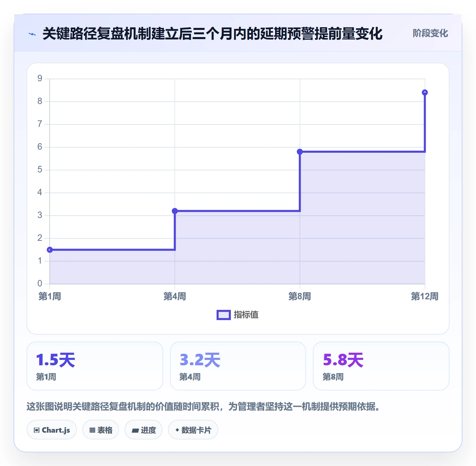The height and width of the screenshot is (466, 476).
Task: Click the chart title 关键路径复盘机制建立后三个月内的延期预警提前量变化
Action: pyautogui.click(x=213, y=34)
